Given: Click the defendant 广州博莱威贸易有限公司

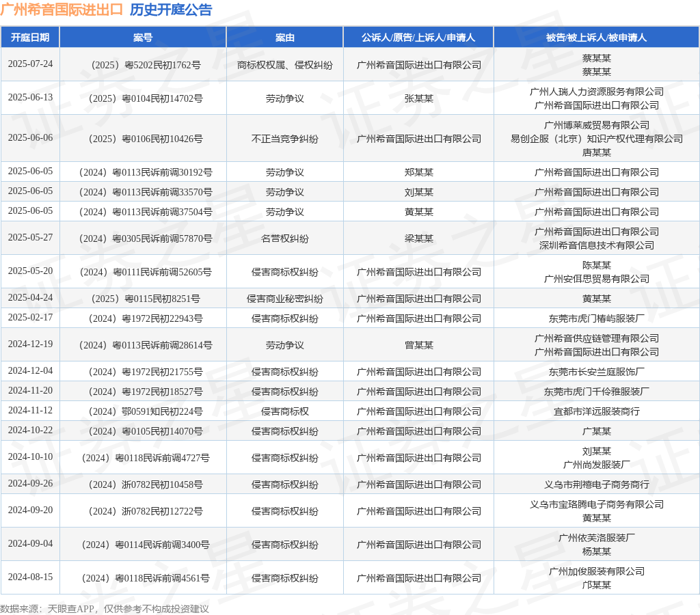Looking at the screenshot, I should click(x=596, y=125).
